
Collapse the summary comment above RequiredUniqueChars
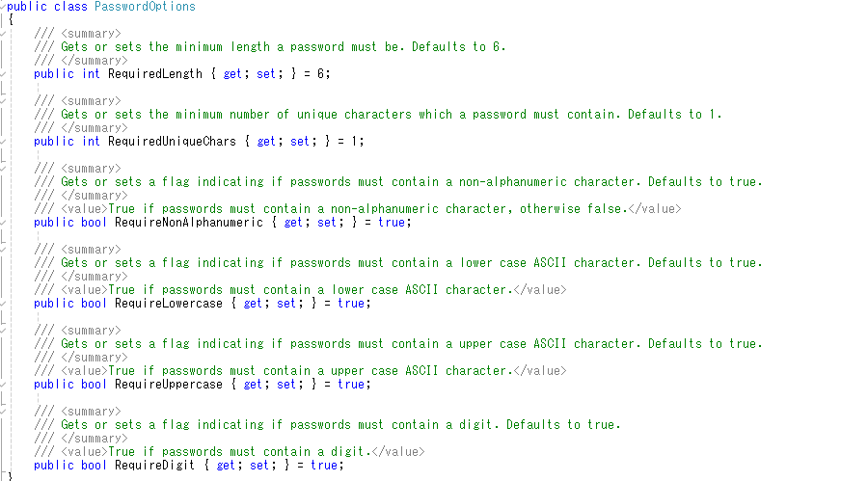pyautogui.click(x=3, y=101)
